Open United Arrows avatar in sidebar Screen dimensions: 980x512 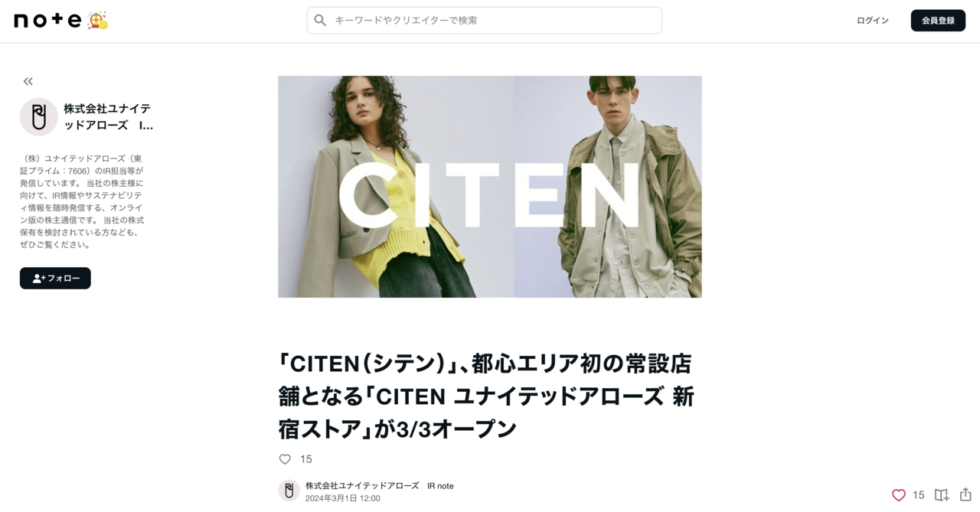click(x=39, y=117)
